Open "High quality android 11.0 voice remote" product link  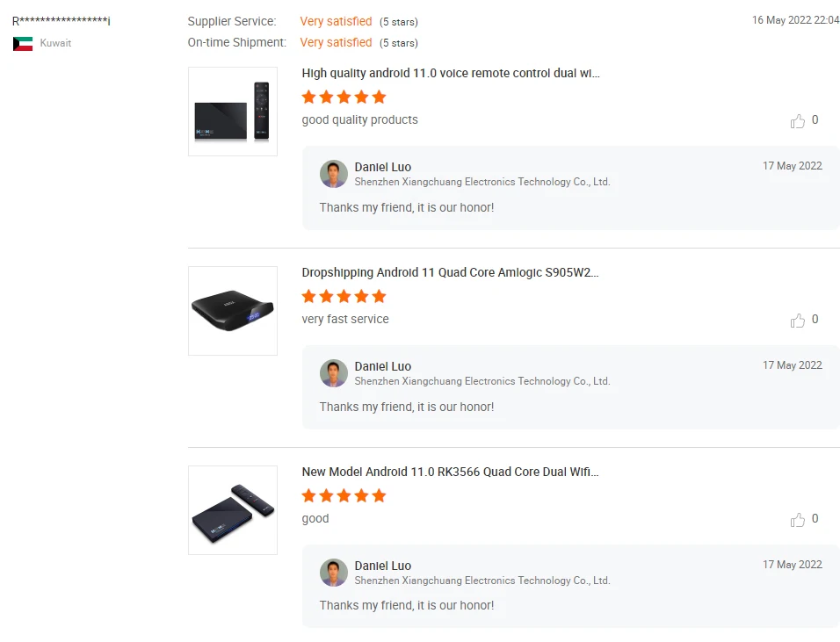point(451,74)
